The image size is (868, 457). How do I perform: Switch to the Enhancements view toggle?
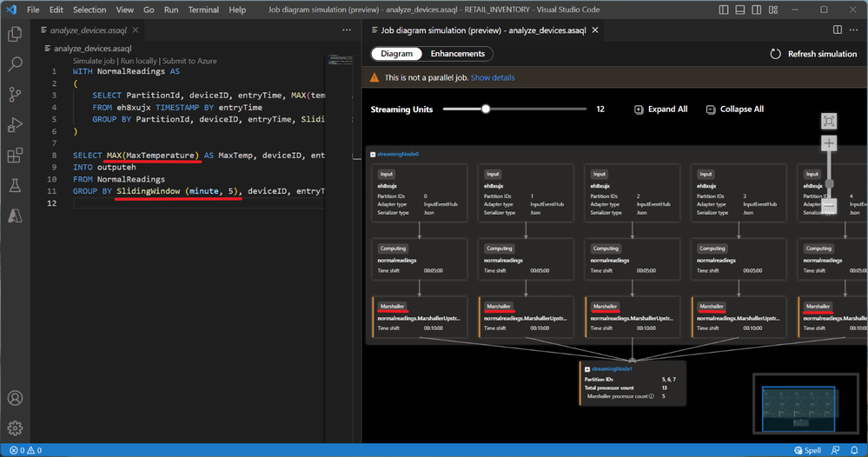pyautogui.click(x=457, y=54)
